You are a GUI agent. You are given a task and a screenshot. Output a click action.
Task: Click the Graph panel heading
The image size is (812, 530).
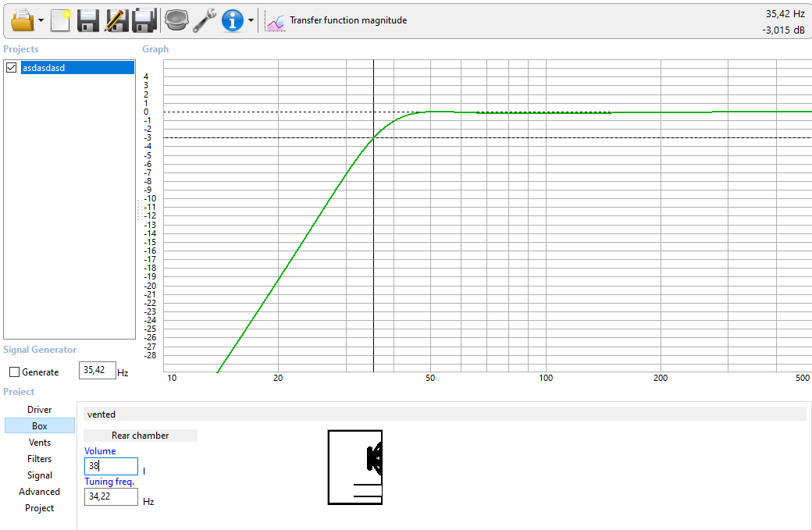tap(155, 49)
